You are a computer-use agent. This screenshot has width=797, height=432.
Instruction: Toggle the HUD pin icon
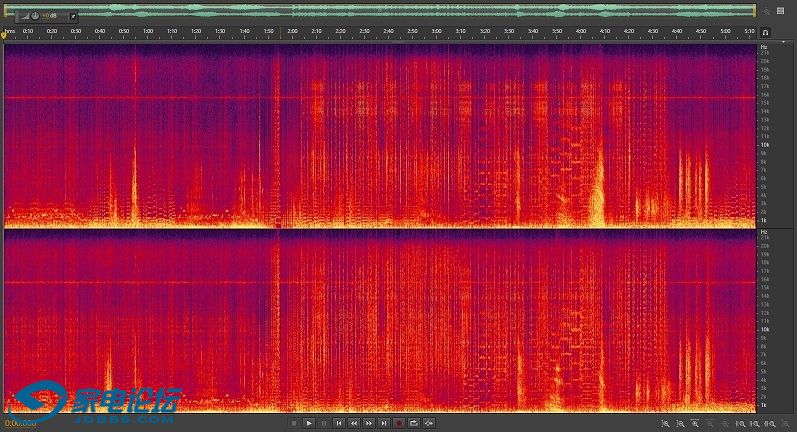point(73,16)
